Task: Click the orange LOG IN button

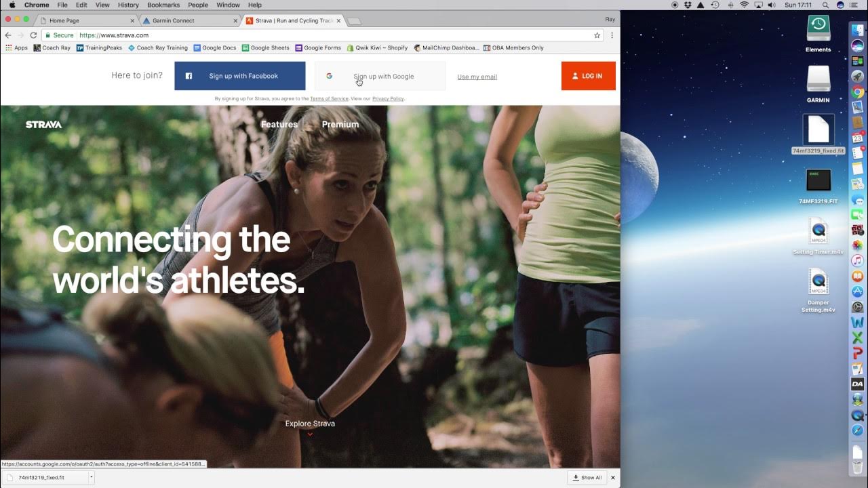Action: coord(589,76)
